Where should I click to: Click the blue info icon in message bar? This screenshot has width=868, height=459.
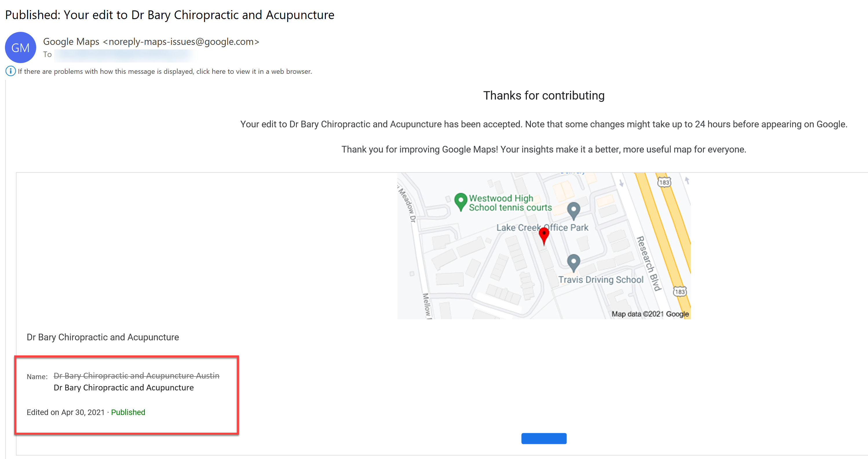[x=10, y=71]
